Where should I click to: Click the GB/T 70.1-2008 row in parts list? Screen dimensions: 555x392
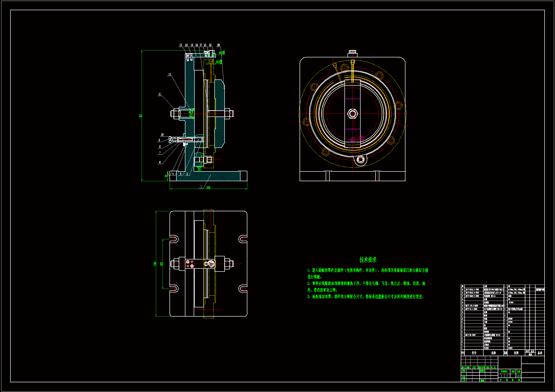(471, 309)
